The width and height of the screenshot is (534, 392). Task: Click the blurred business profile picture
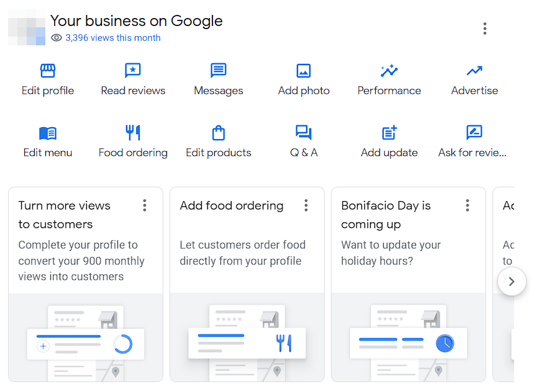(27, 27)
